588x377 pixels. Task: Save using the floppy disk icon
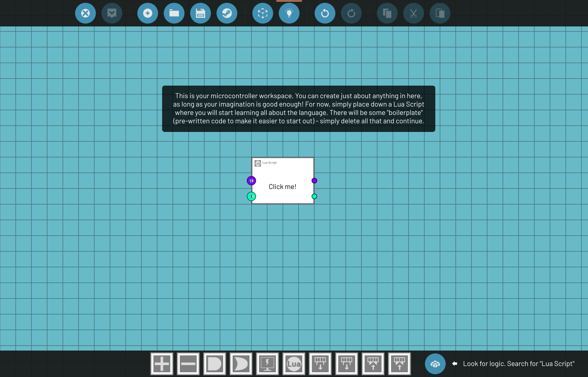201,13
